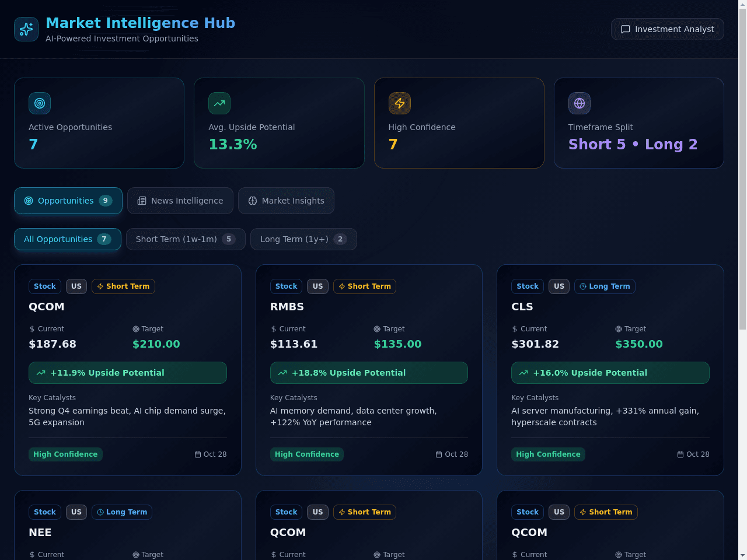The width and height of the screenshot is (747, 560).
Task: Open the Investment Analyst chat button
Action: point(668,29)
